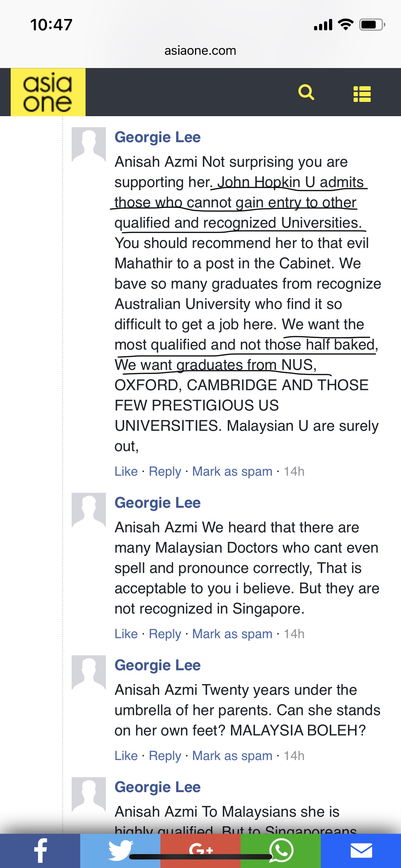This screenshot has width=401, height=868.
Task: Tap the asiaone.com address bar
Action: pyautogui.click(x=200, y=51)
